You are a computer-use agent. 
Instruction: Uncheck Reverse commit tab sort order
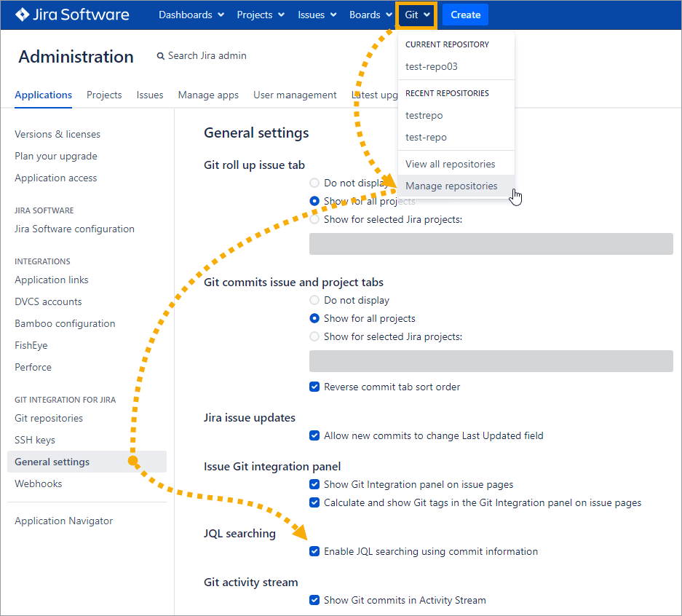[314, 387]
